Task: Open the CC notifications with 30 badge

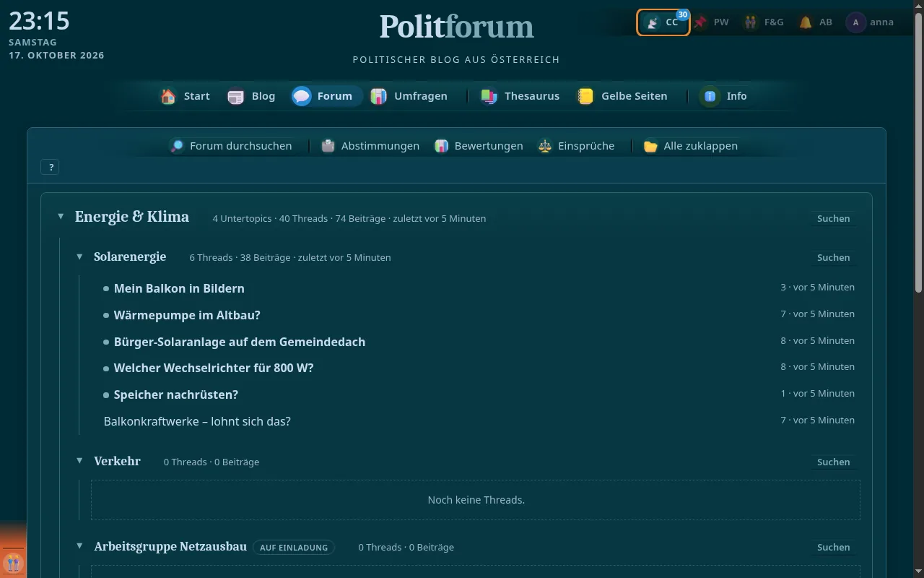Action: point(663,22)
